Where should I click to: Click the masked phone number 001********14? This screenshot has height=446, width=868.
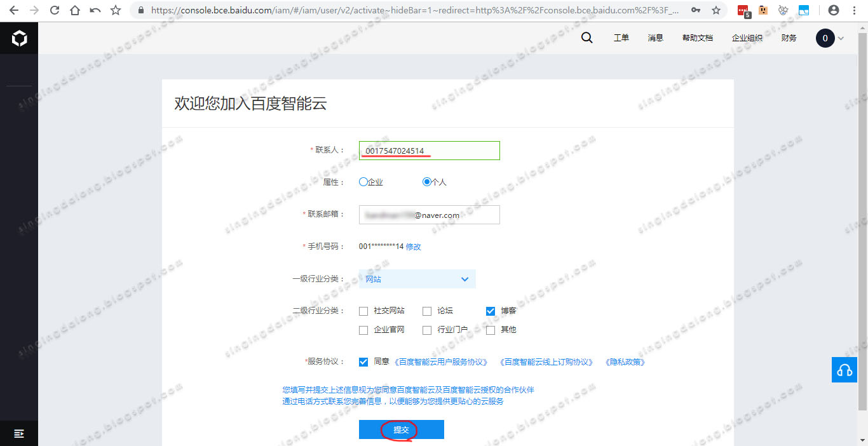(381, 247)
